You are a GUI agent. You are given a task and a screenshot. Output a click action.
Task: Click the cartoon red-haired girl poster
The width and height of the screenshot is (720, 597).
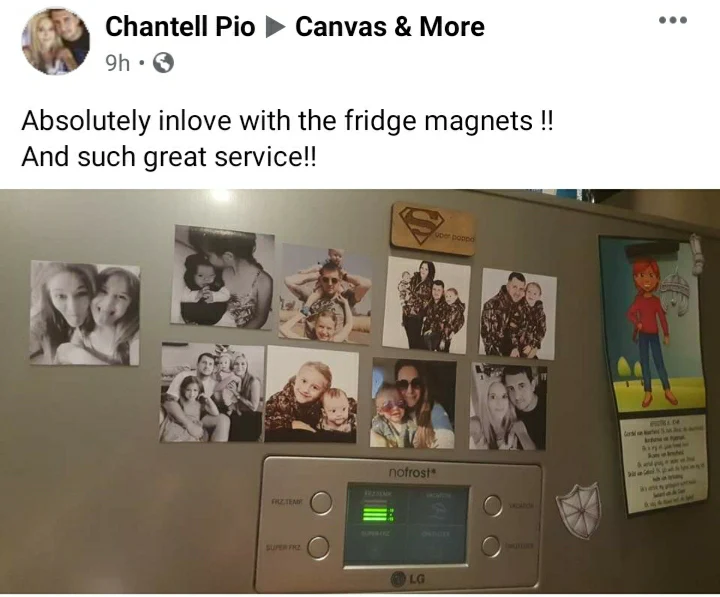652,323
